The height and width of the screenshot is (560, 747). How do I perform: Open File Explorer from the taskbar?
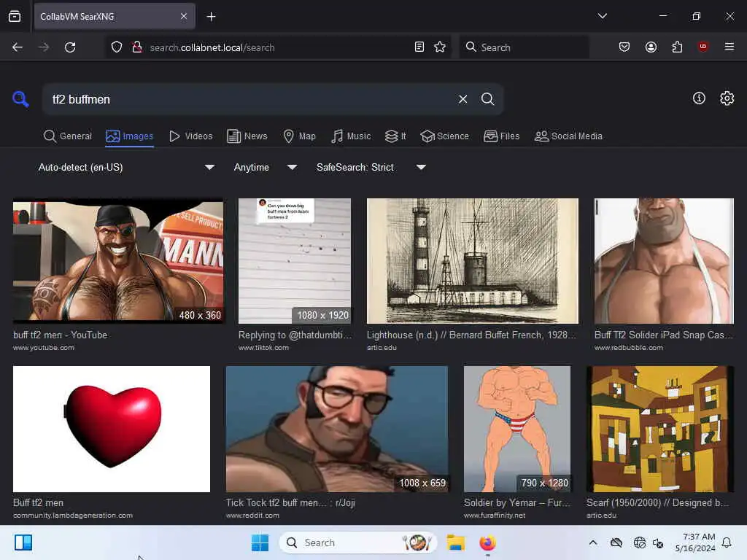point(455,542)
